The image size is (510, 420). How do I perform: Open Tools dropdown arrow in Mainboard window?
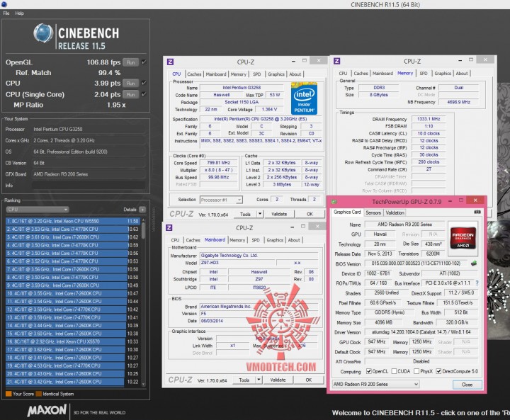click(259, 380)
